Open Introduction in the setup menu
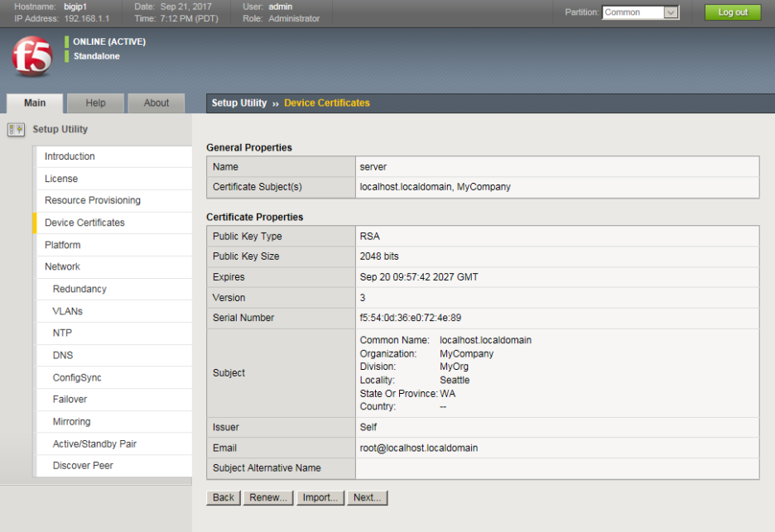 pos(70,156)
